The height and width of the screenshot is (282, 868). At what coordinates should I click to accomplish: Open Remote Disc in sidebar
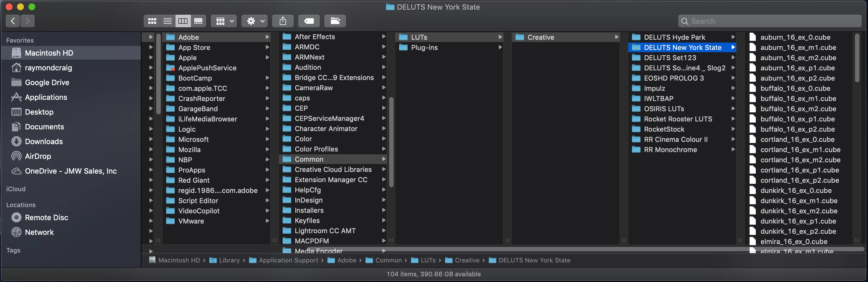[71, 217]
